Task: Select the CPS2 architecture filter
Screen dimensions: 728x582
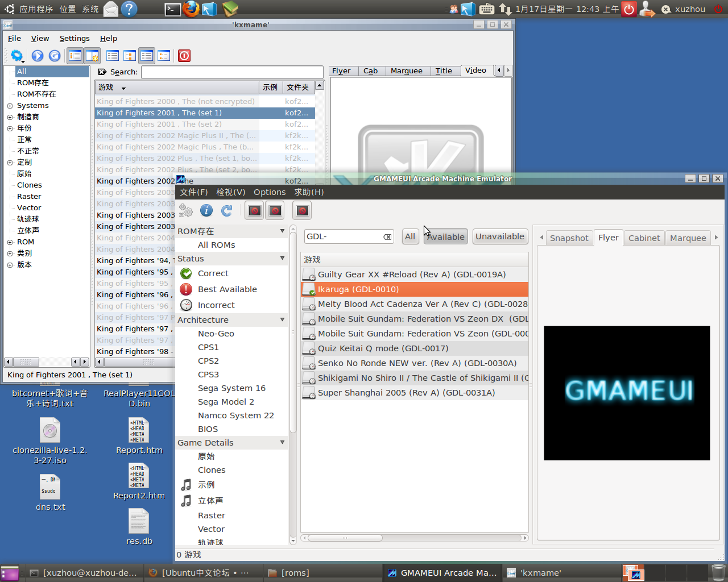Action: 208,361
